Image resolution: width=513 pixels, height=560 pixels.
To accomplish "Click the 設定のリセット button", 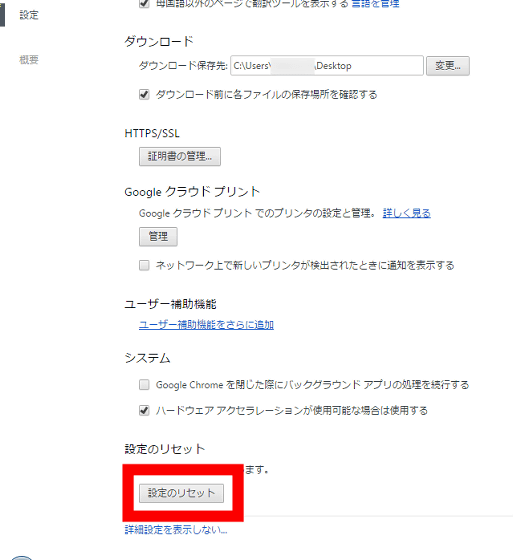I will pos(181,493).
